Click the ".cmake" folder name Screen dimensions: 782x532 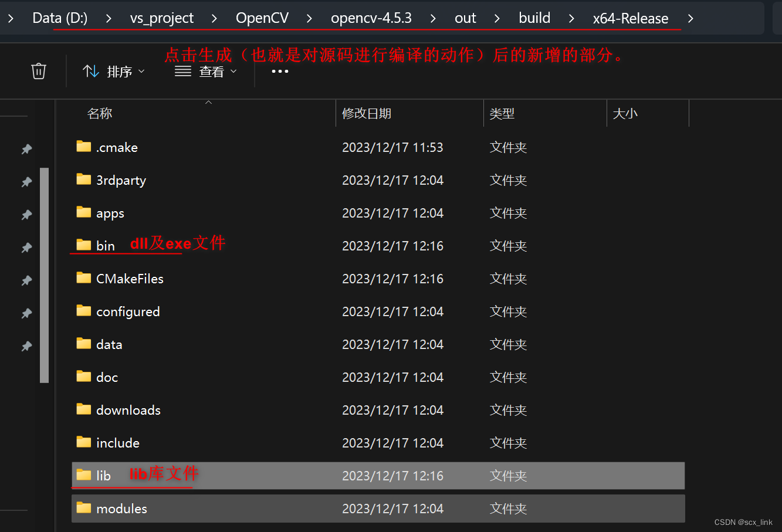coord(117,148)
